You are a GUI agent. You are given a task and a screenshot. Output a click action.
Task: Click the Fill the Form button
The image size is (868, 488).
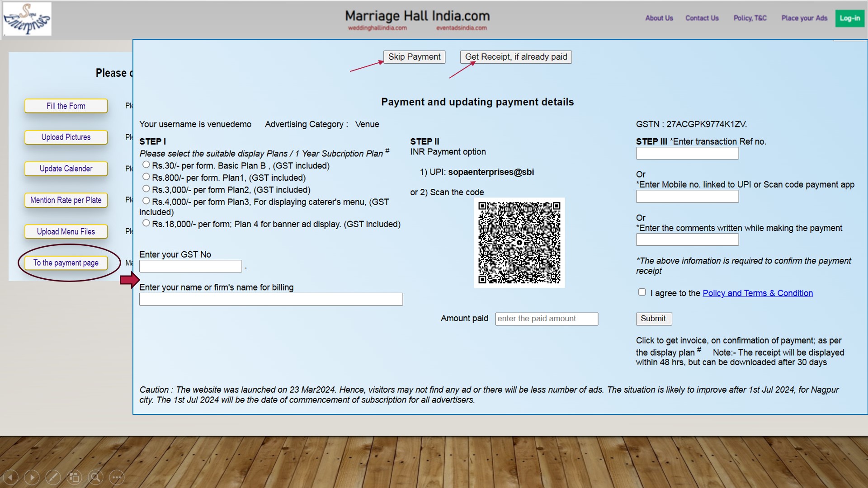66,106
